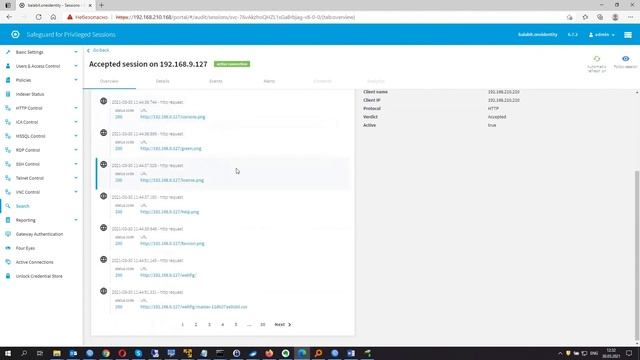640x360 pixels.
Task: Open Firefox from the taskbar
Action: [x=269, y=353]
